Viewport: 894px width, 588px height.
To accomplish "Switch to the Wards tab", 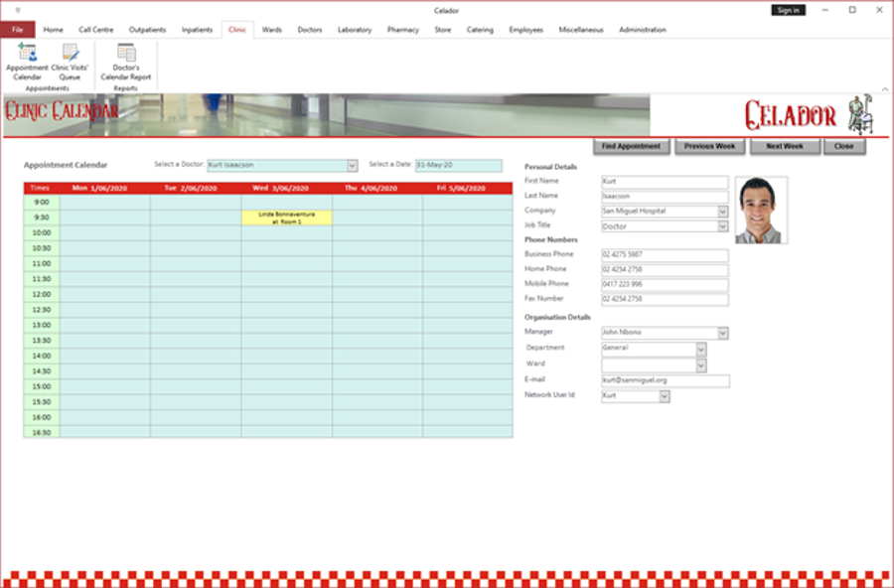I will (271, 30).
